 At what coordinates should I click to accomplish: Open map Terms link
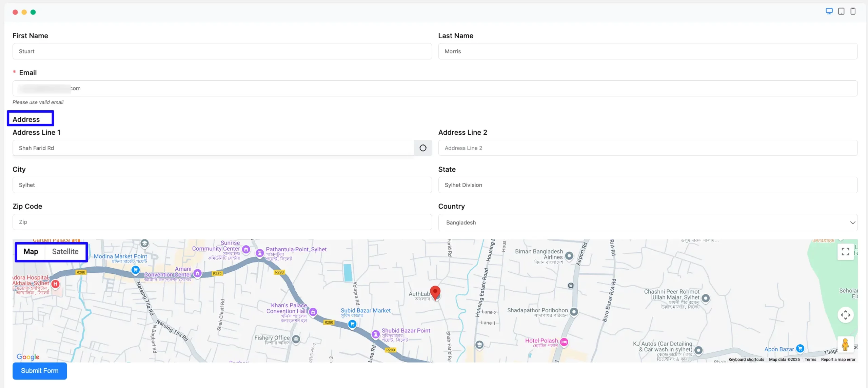pyautogui.click(x=810, y=360)
